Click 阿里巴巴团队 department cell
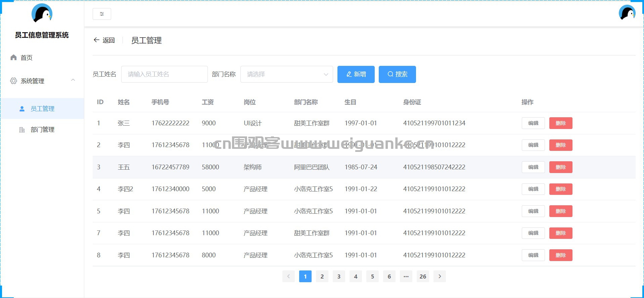Viewport: 644px width, 298px height. pos(312,167)
